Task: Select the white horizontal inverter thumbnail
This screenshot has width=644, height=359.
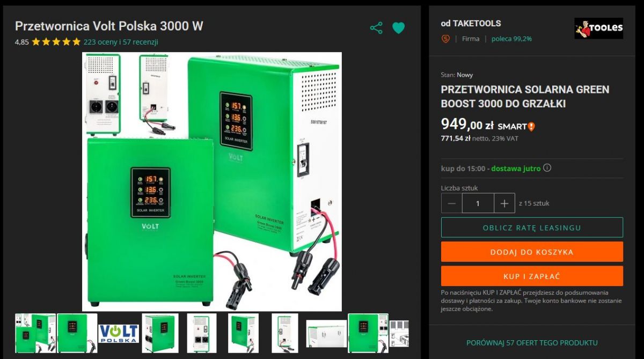Action: [x=326, y=333]
